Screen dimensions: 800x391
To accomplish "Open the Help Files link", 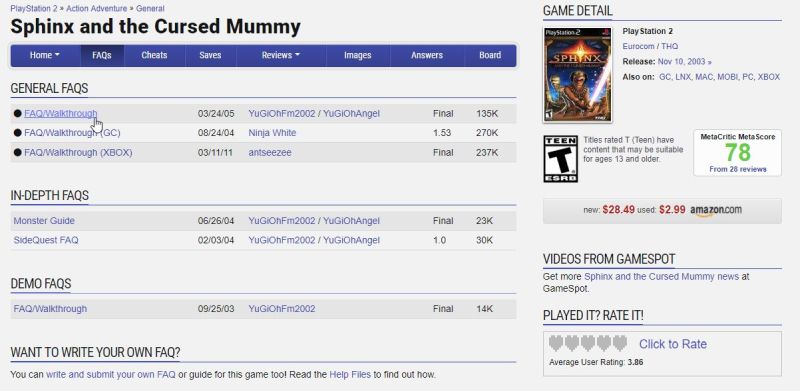I will (x=350, y=374).
